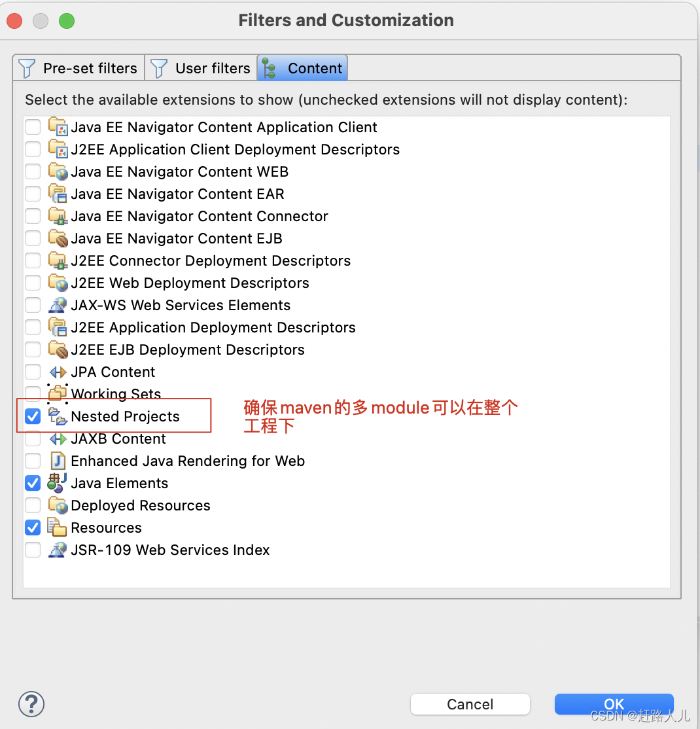Click the Java EE Navigator Content EJB icon
Viewport: 700px width, 729px height.
click(58, 238)
